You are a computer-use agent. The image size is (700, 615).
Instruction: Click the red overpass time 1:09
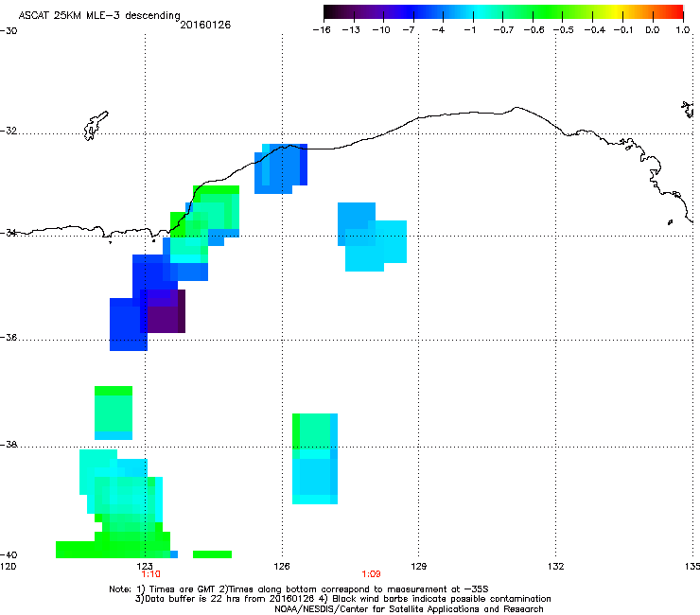[371, 574]
